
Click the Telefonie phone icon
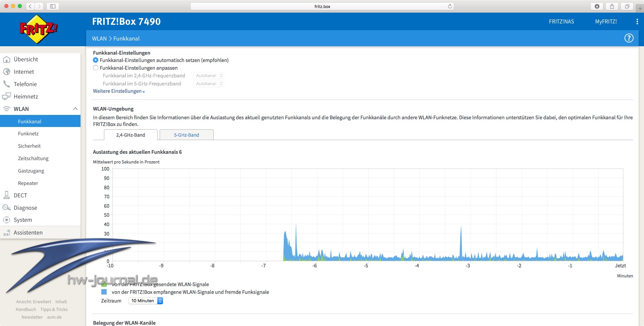tap(6, 84)
